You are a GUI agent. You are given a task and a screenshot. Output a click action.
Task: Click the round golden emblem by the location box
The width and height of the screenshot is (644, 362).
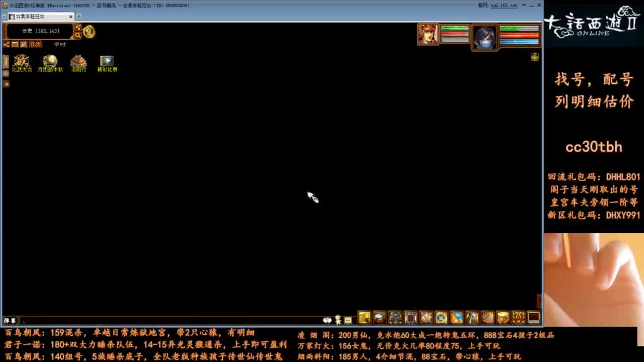pos(89,32)
